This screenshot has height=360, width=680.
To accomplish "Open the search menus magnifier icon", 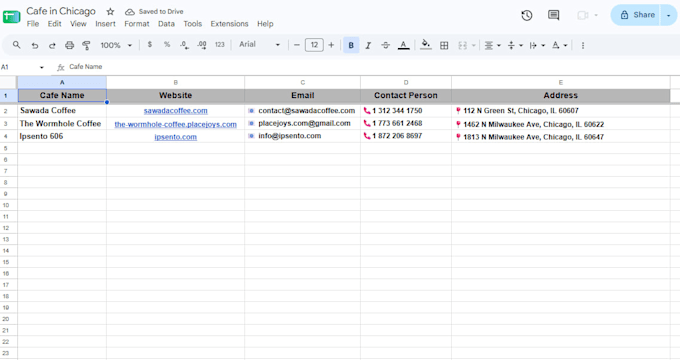I will coord(16,45).
